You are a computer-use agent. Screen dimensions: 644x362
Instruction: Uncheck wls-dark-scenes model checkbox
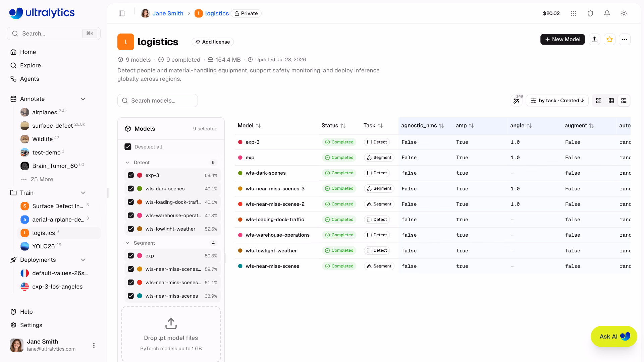pyautogui.click(x=131, y=189)
